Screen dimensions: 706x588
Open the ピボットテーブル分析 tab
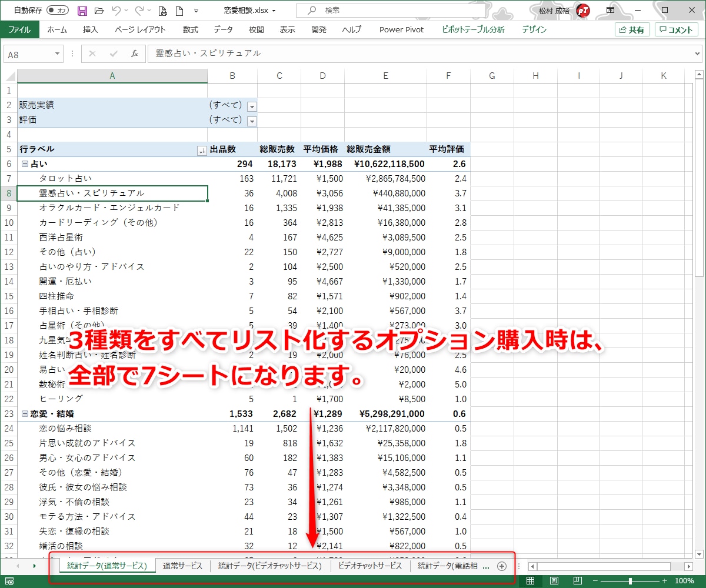pyautogui.click(x=473, y=29)
